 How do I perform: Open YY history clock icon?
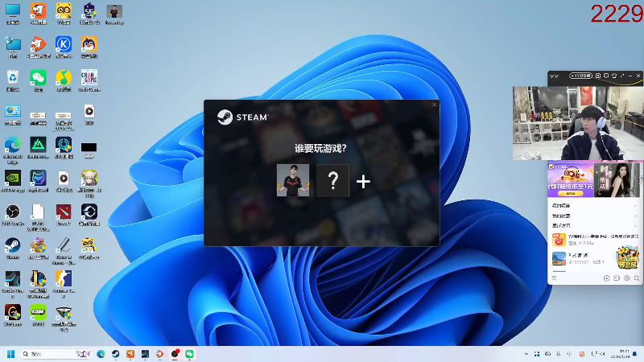click(606, 278)
